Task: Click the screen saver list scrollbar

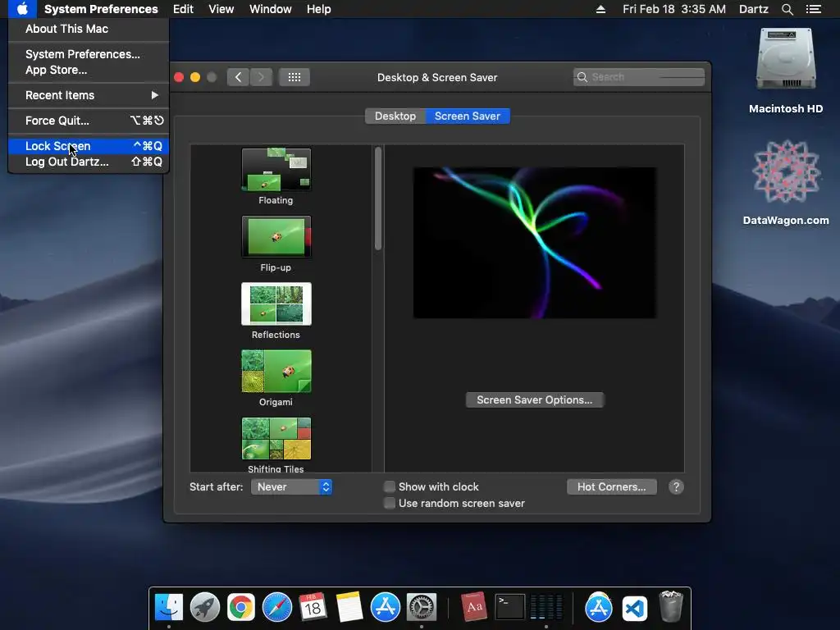Action: click(x=378, y=199)
